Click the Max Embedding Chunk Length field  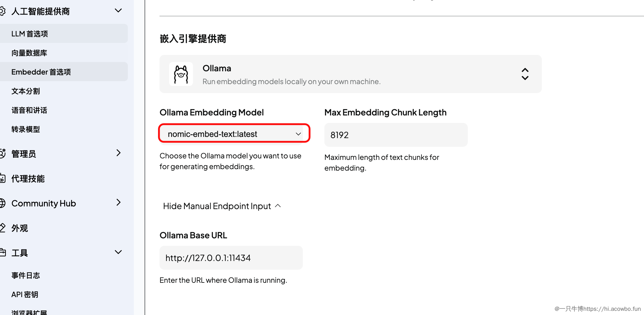(x=395, y=135)
